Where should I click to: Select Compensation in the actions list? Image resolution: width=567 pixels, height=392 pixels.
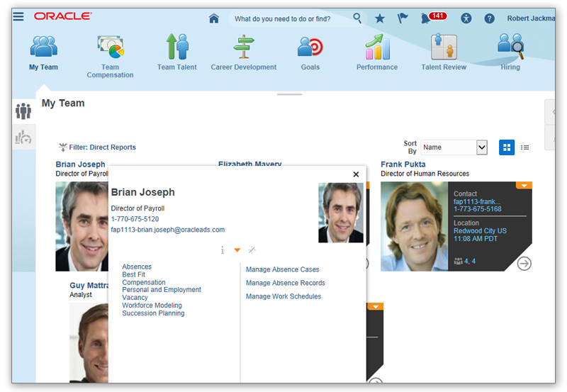[x=144, y=282]
